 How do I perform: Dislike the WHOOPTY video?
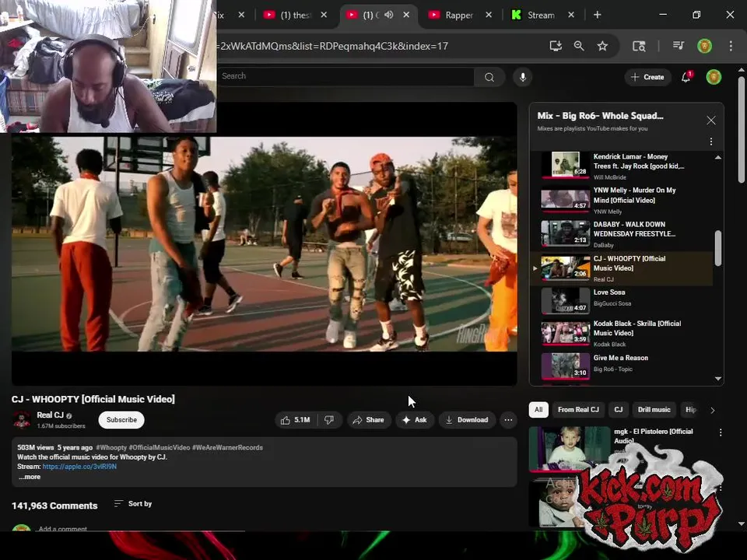point(329,420)
